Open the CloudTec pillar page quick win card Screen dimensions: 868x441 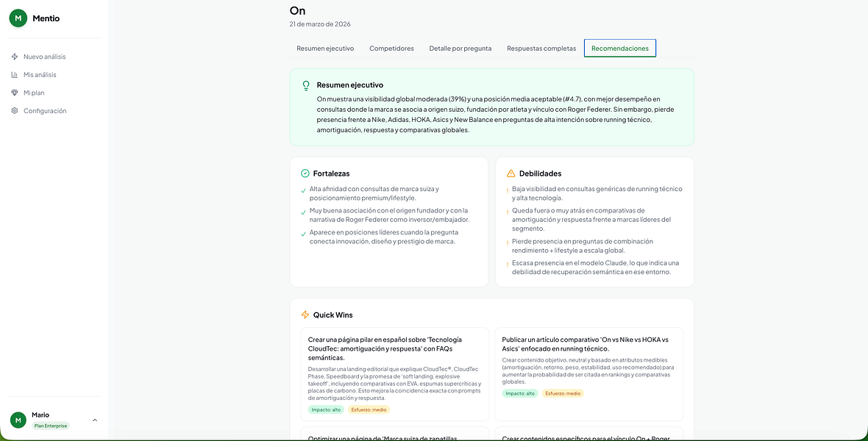point(395,374)
